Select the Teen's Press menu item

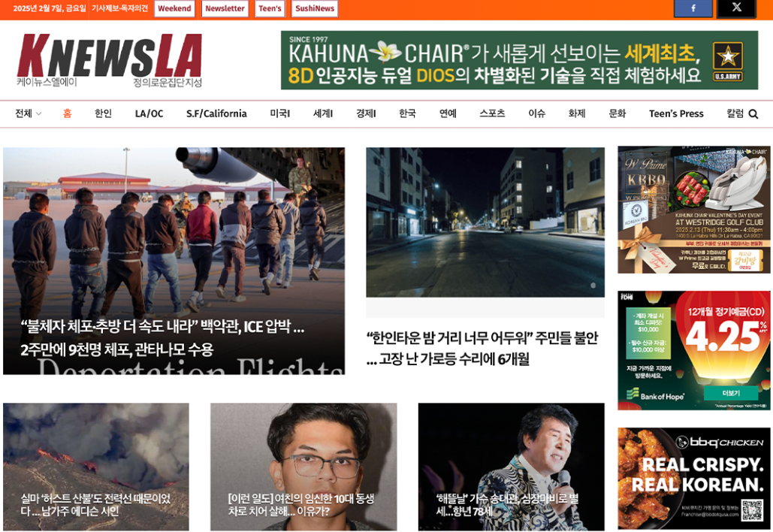pyautogui.click(x=676, y=112)
